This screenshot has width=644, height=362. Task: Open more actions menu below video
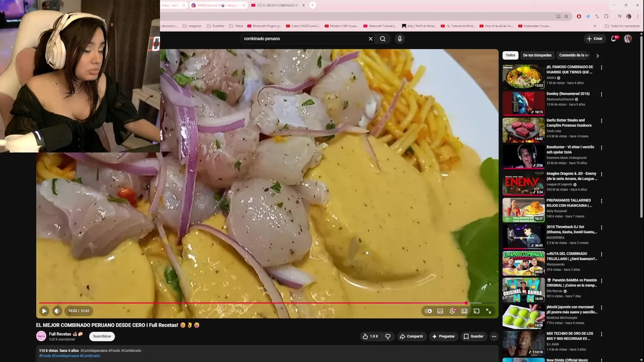pyautogui.click(x=494, y=336)
